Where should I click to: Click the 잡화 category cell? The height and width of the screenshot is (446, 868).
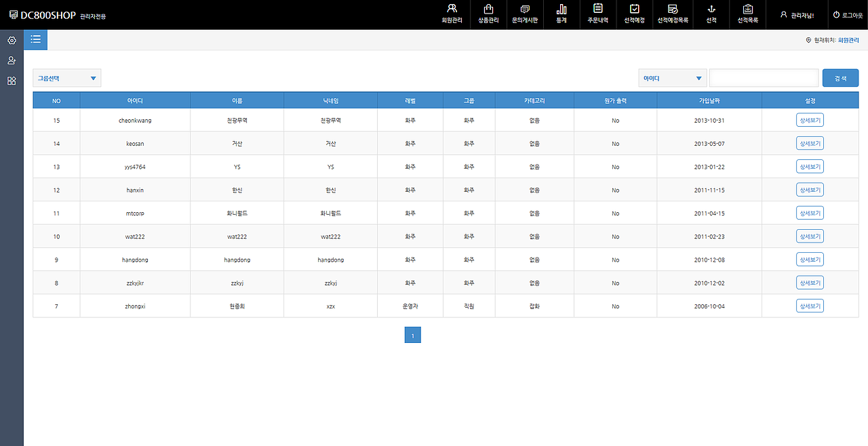(x=534, y=306)
